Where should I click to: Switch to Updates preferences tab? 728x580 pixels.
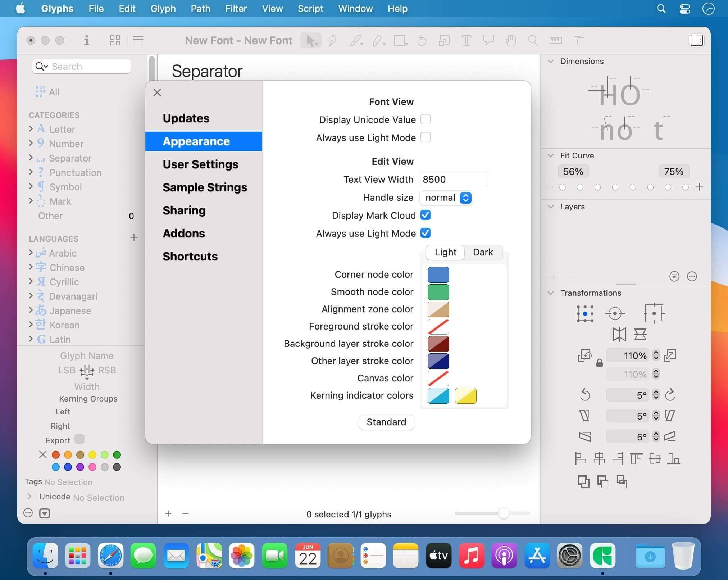[204, 118]
